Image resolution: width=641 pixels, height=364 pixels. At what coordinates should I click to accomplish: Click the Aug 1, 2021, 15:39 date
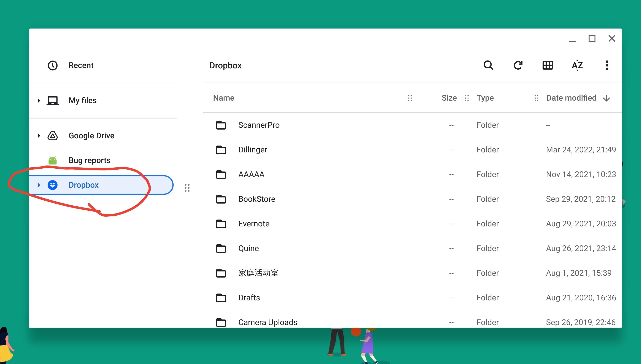(579, 273)
